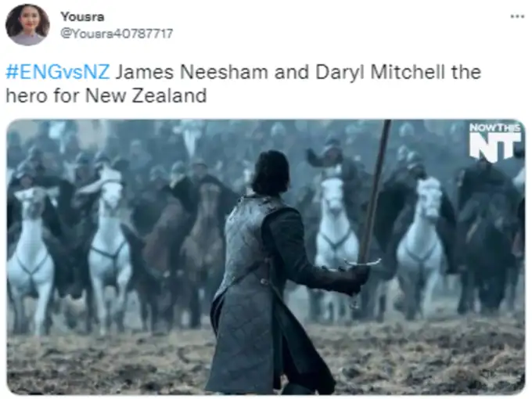Click the small 'NOWTHIS' text above NT
Viewport: 532px width, 399px height.
coord(494,128)
